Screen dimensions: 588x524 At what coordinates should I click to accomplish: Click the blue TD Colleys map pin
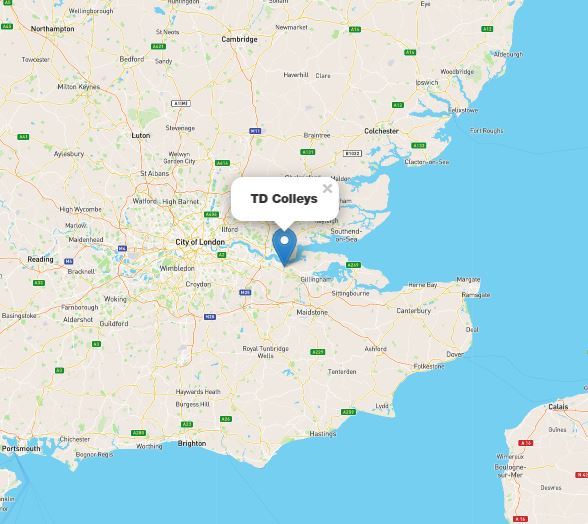coord(285,247)
